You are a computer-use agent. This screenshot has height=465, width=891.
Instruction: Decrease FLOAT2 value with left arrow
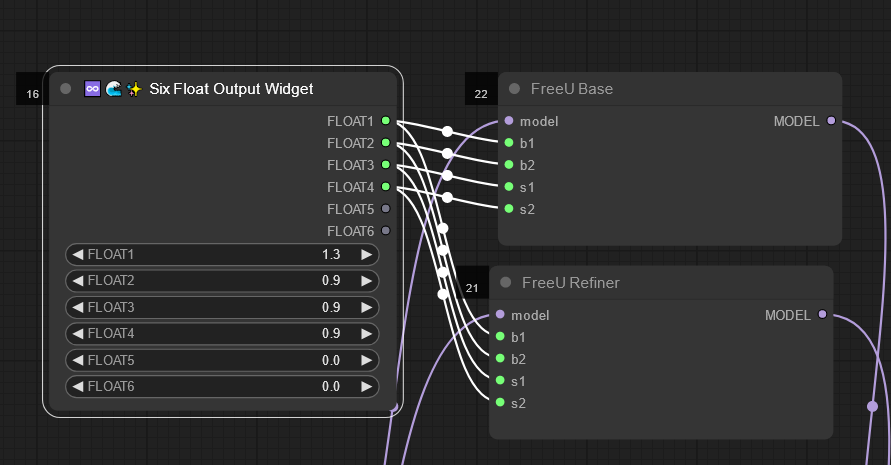click(78, 281)
